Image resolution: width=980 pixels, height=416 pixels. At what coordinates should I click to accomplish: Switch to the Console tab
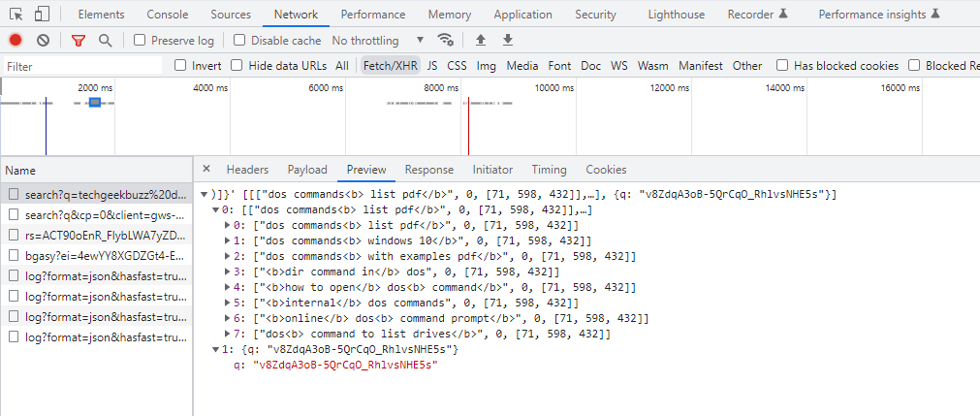pyautogui.click(x=168, y=15)
